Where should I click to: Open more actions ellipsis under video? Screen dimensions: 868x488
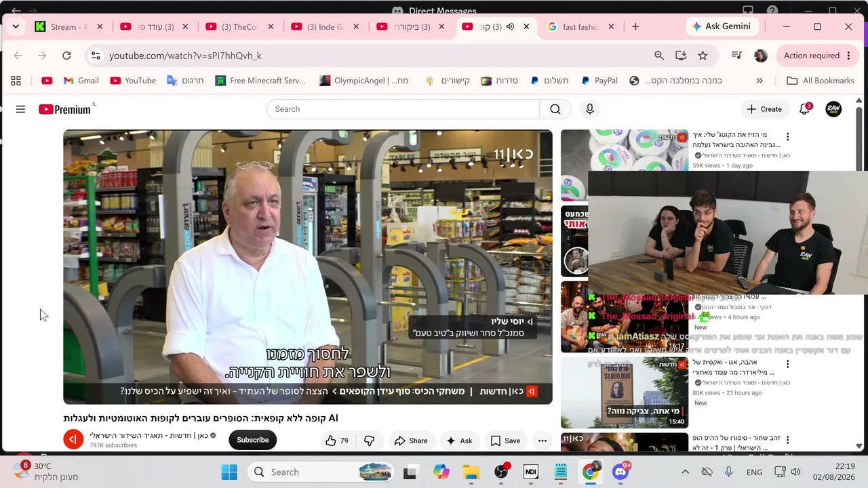pyautogui.click(x=542, y=441)
